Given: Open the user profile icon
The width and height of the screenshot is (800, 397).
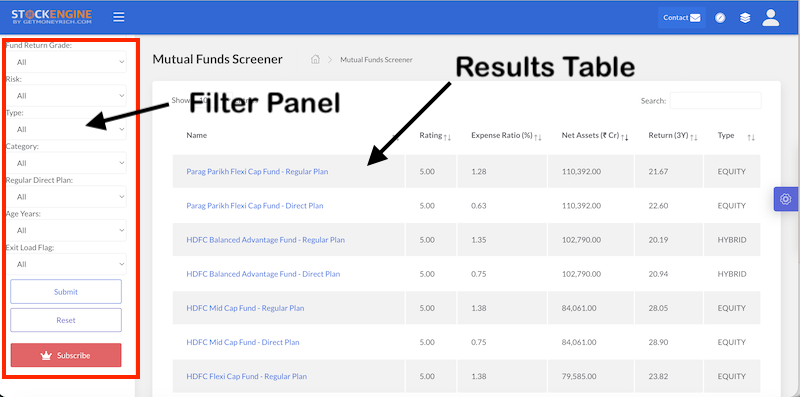Looking at the screenshot, I should point(770,17).
